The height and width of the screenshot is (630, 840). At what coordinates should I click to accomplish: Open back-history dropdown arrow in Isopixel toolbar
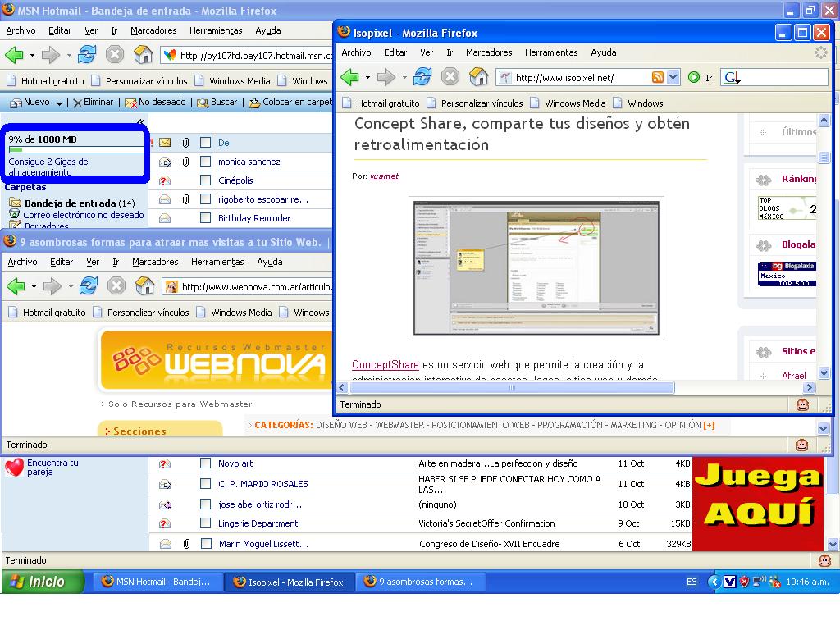[x=367, y=78]
